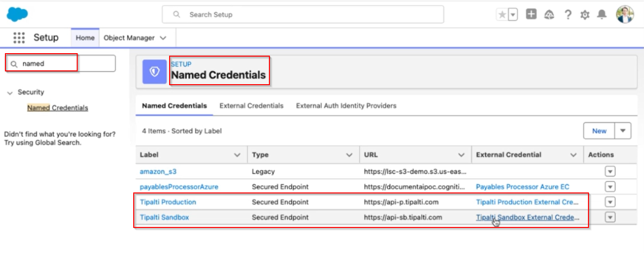Open the Object Manager tab dropdown chevron

[163, 38]
